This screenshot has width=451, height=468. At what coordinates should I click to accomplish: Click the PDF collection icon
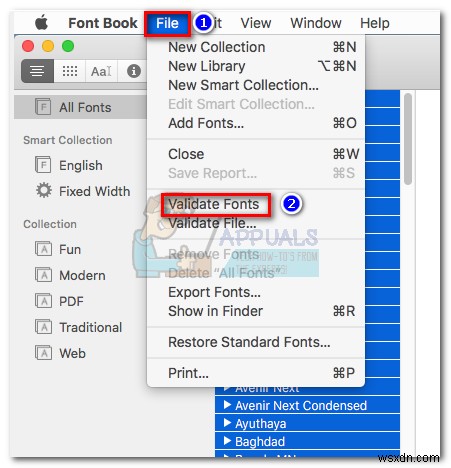pos(43,301)
